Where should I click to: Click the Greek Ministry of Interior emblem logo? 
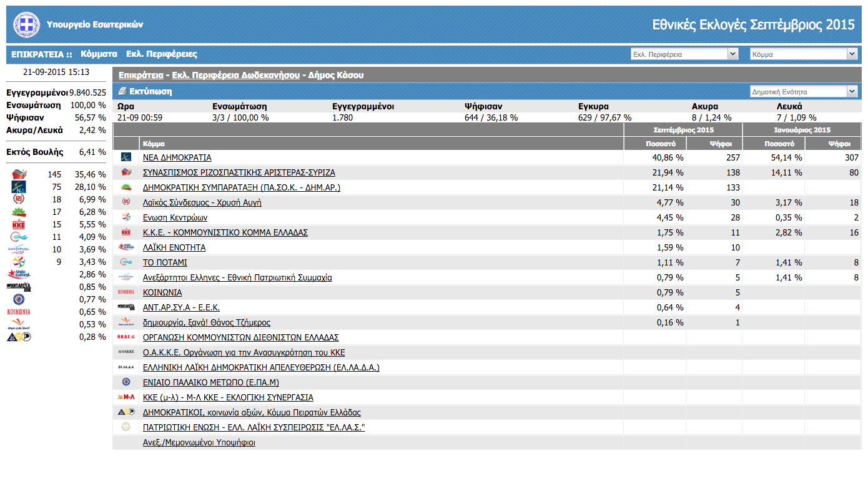pos(26,25)
